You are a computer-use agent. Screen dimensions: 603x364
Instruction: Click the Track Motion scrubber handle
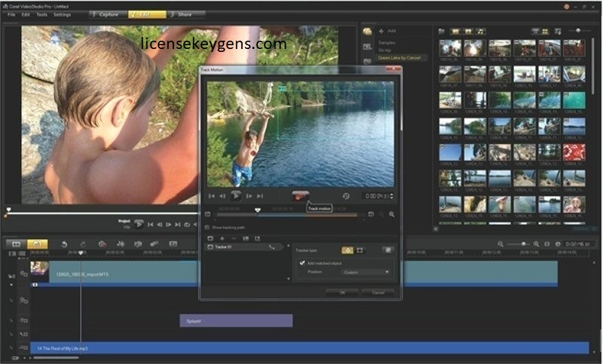coord(258,210)
